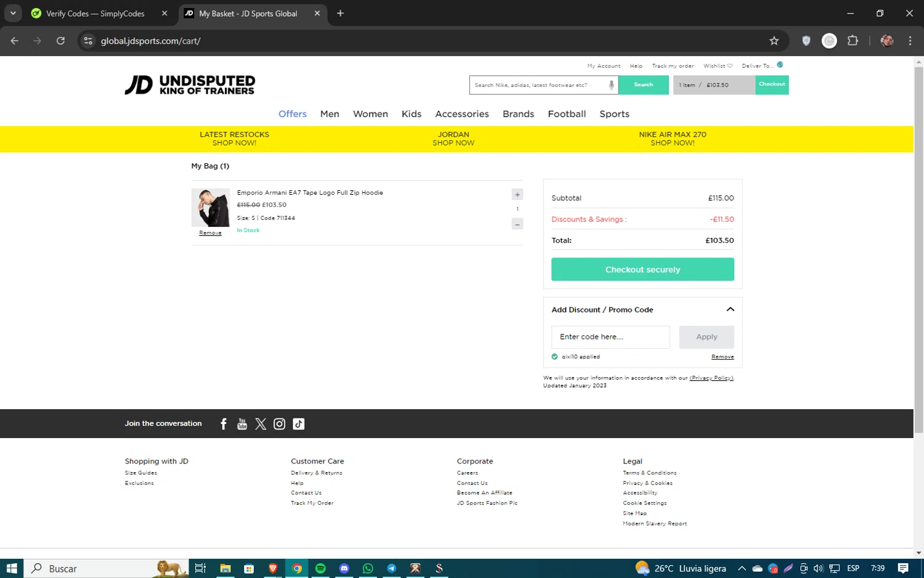Image resolution: width=924 pixels, height=578 pixels.
Task: Click Latest Restocks Shop Now banner
Action: click(x=234, y=139)
